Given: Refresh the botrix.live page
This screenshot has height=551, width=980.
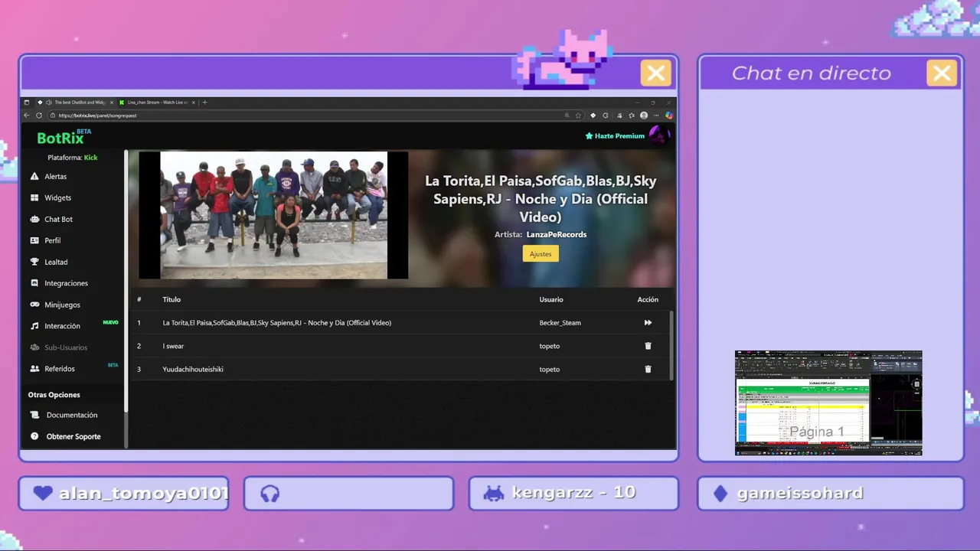Looking at the screenshot, I should 39,116.
